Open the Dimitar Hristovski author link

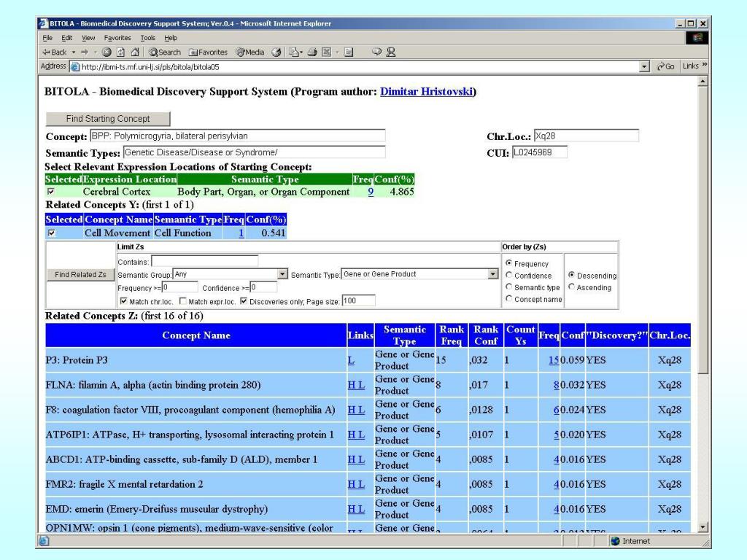[x=426, y=91]
